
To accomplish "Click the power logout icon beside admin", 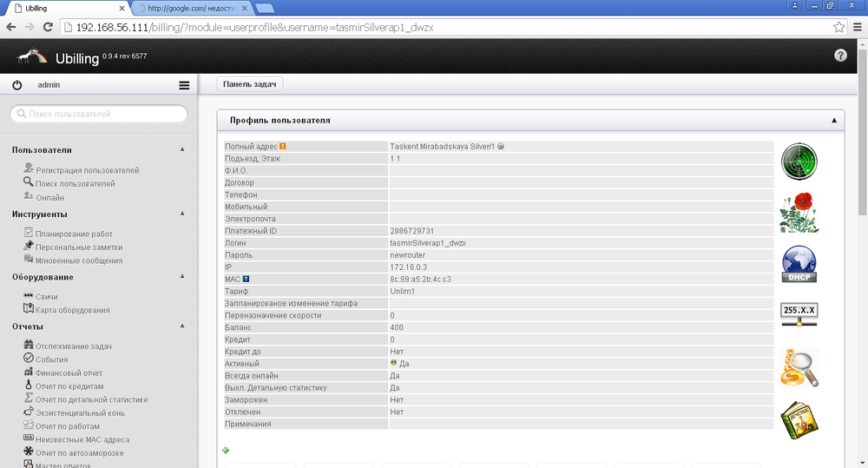I will pyautogui.click(x=16, y=85).
